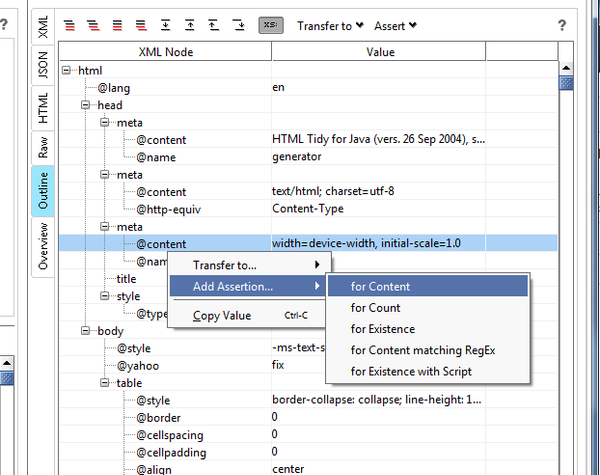Collapse the html root tree node
Image resolution: width=600 pixels, height=475 pixels.
(x=67, y=69)
